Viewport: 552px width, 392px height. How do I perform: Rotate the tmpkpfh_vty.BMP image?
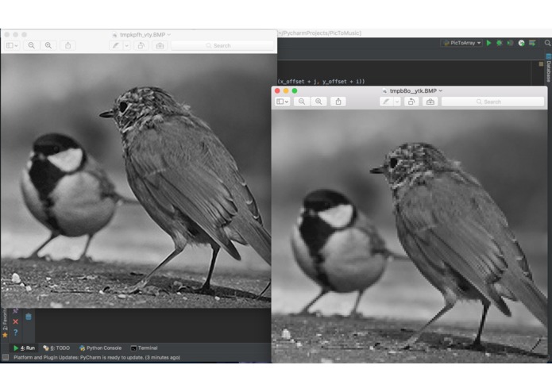click(x=141, y=45)
